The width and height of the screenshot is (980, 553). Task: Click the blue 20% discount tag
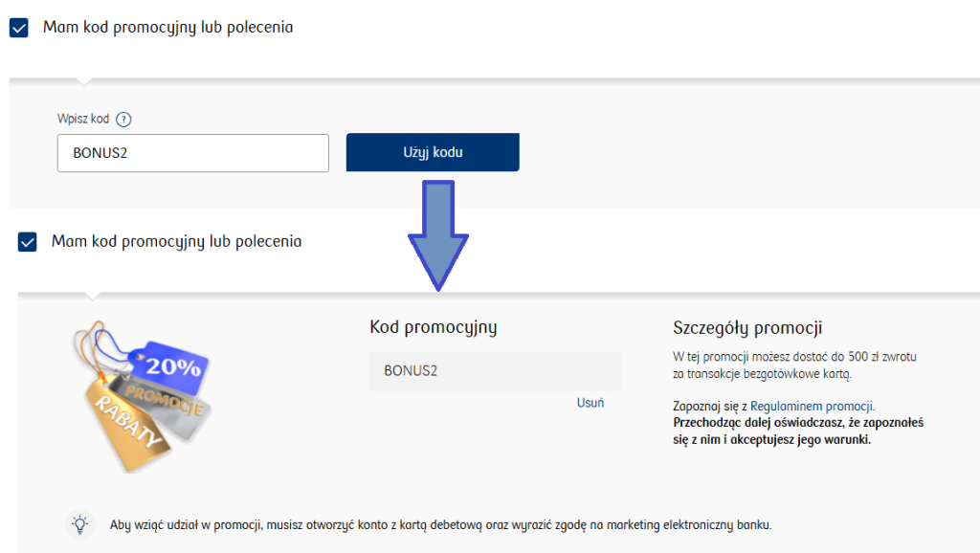pyautogui.click(x=173, y=366)
